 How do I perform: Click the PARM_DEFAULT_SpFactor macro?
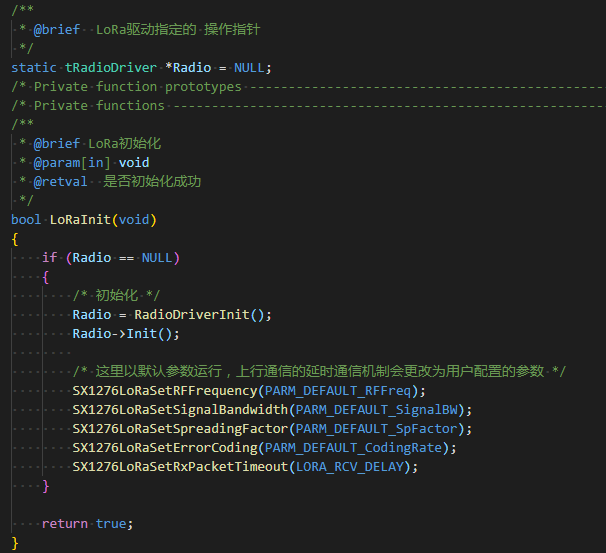point(376,429)
